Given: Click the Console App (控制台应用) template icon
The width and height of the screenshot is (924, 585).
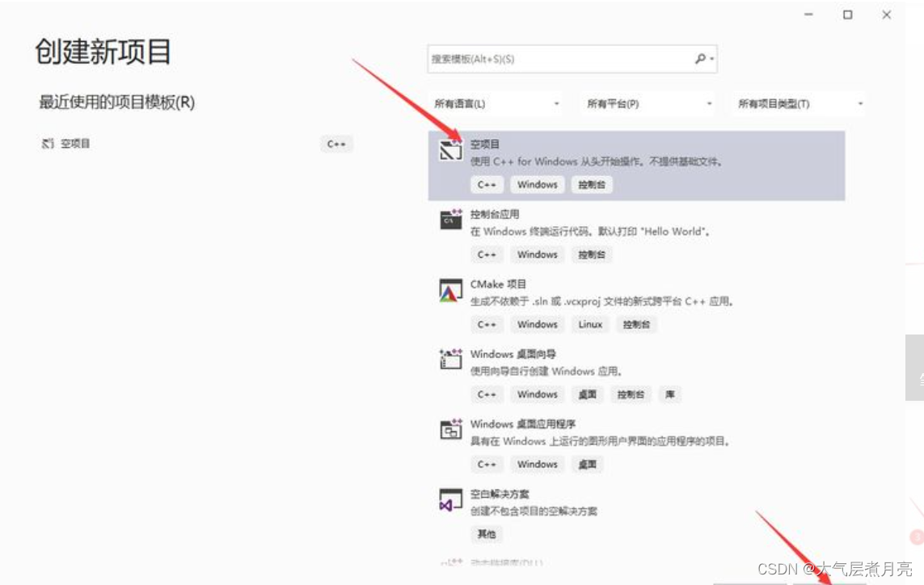Looking at the screenshot, I should coord(451,219).
